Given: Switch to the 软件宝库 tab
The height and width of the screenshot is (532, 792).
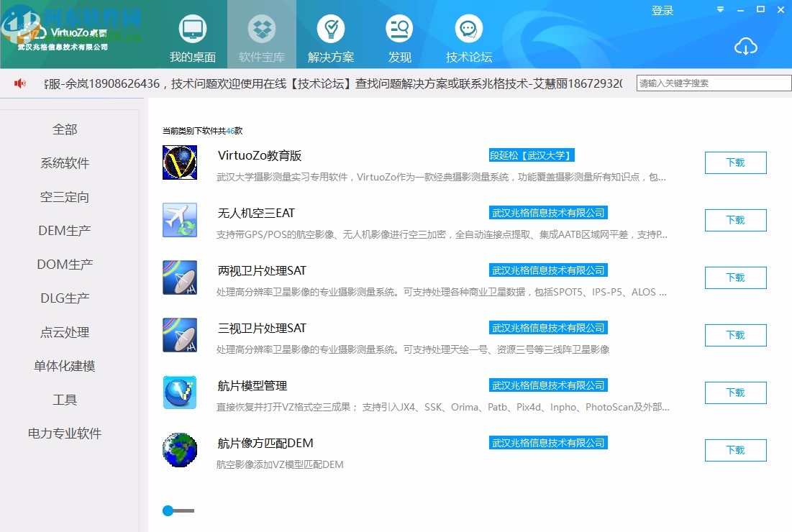Looking at the screenshot, I should [x=261, y=35].
